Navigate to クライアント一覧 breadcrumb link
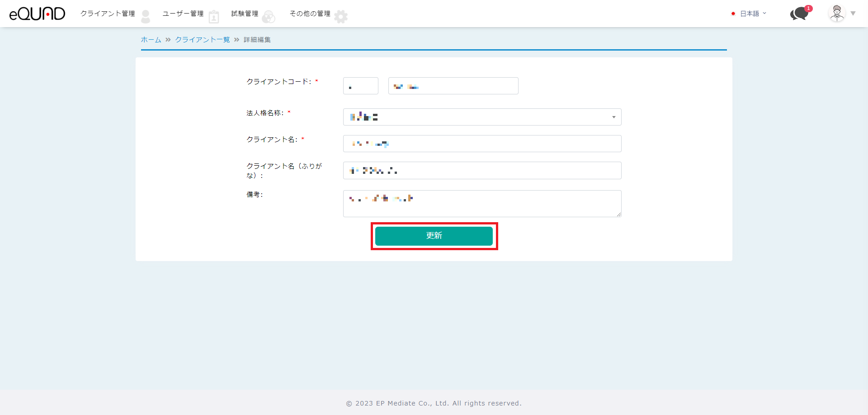 (203, 40)
